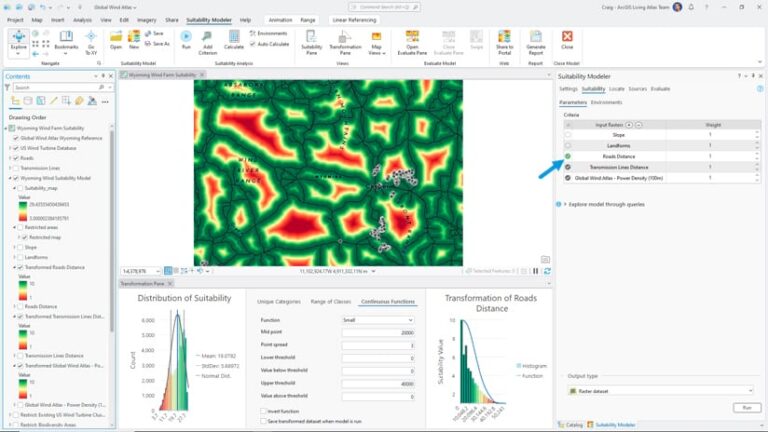This screenshot has height=432, width=768.
Task: Click the Upper threshold value field
Action: (378, 384)
